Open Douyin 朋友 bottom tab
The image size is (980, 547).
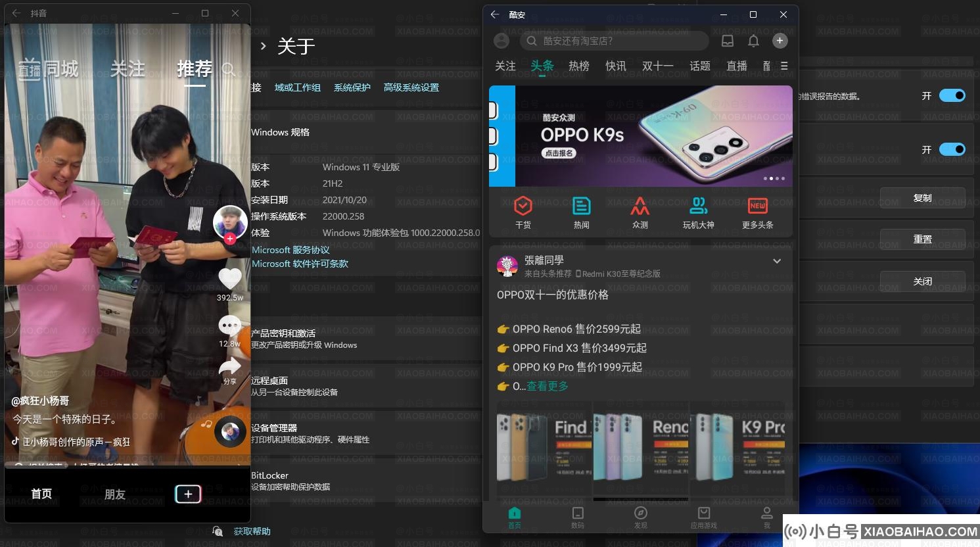pos(115,494)
